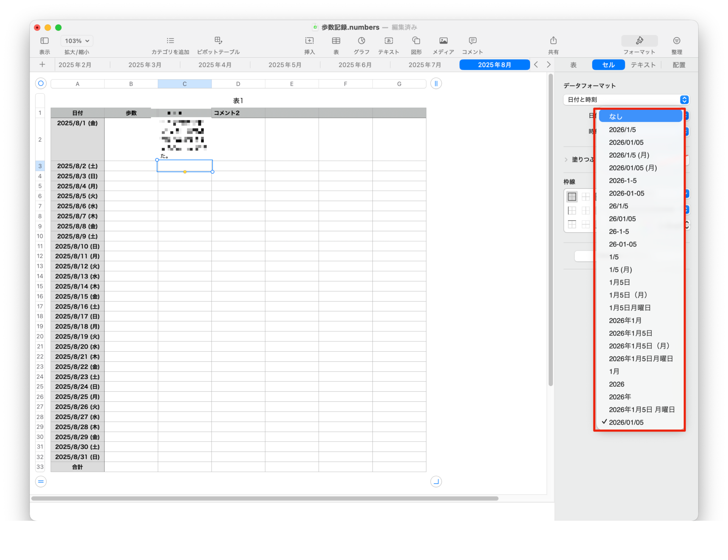This screenshot has height=560, width=728.
Task: Choose the 2026年1月5日 date format option
Action: 630,333
